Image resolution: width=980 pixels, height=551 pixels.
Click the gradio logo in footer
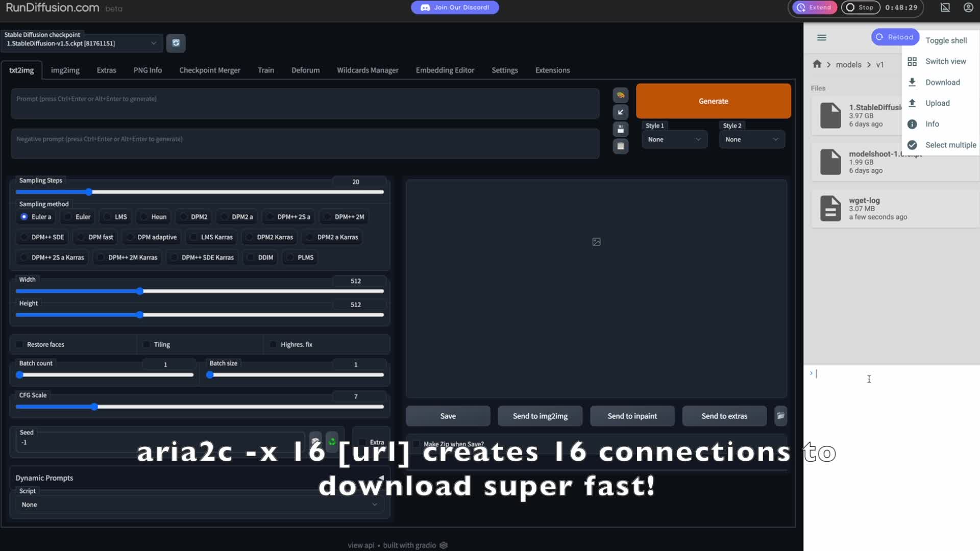(444, 545)
